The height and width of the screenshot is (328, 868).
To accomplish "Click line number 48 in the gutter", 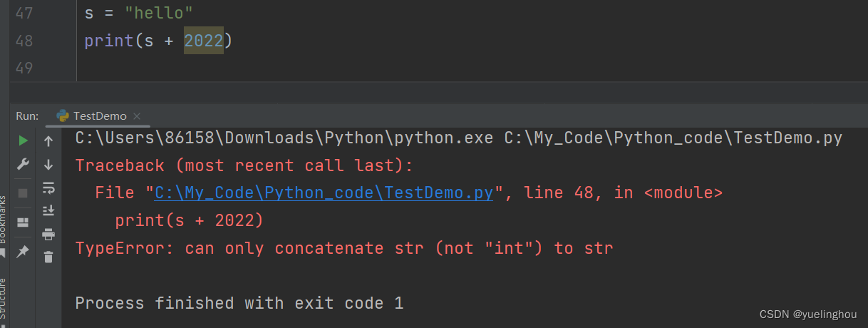I will click(x=24, y=41).
